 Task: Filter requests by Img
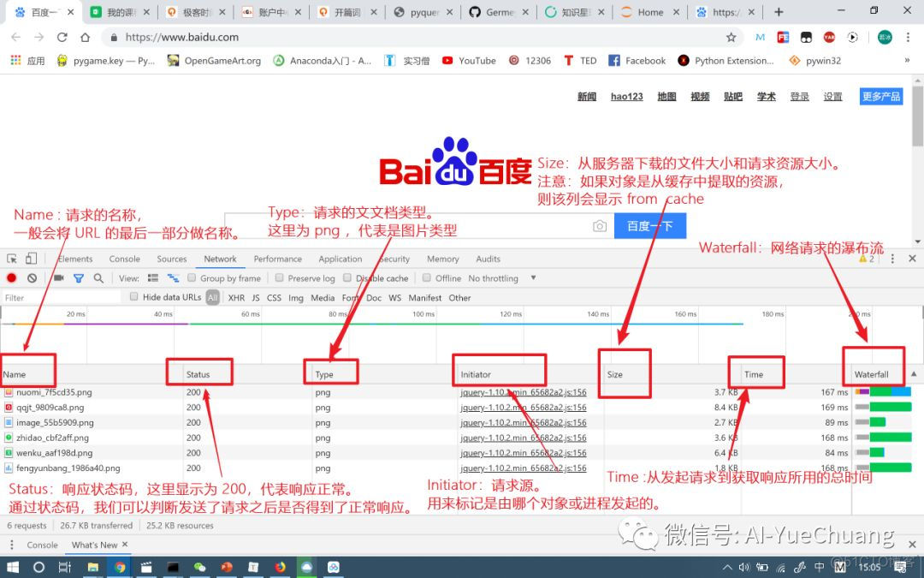pos(296,298)
